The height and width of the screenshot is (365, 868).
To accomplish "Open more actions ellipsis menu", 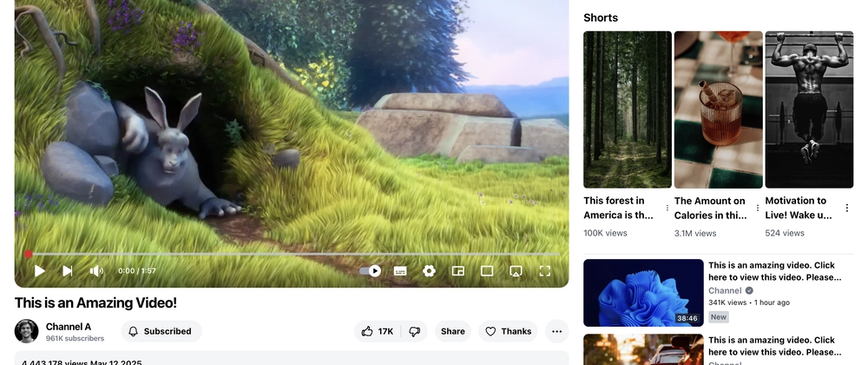I will 557,331.
